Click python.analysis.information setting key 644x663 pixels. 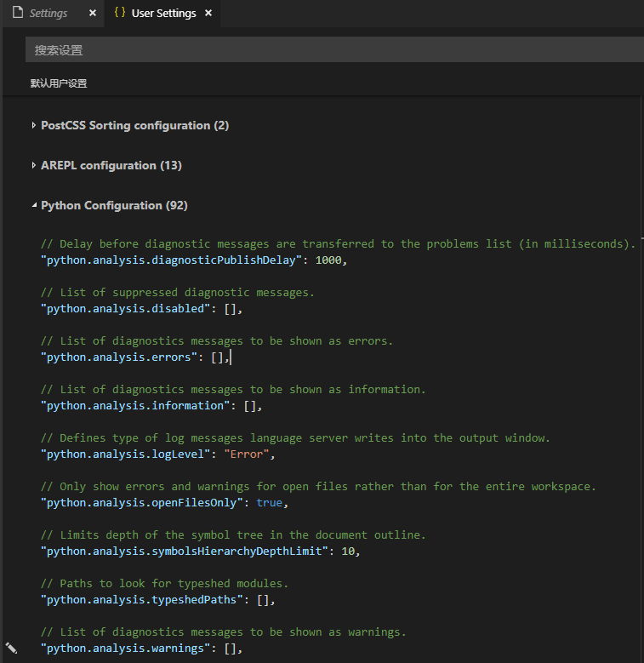tap(135, 406)
